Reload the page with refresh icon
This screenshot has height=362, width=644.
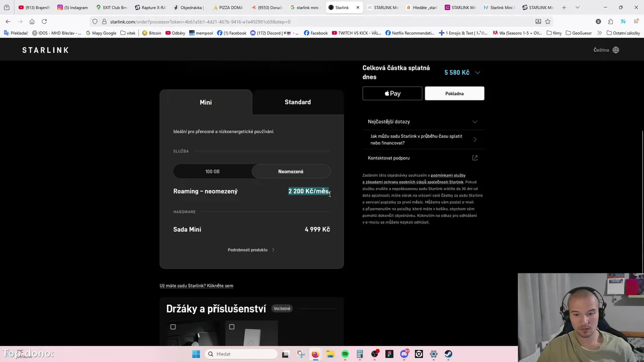coord(44,22)
